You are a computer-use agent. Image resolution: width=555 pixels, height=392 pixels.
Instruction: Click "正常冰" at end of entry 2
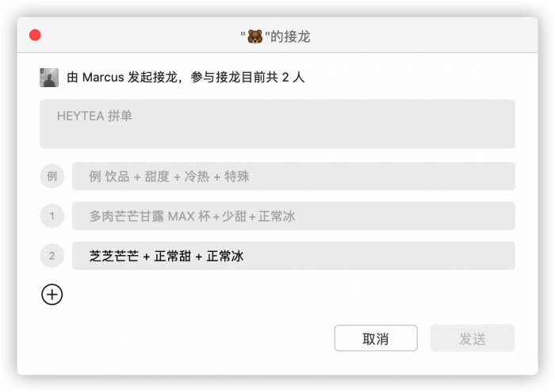click(x=225, y=256)
